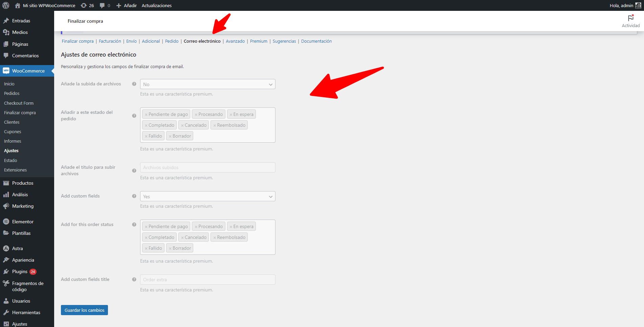Click the WooCommerce logo icon in sidebar
644x327 pixels.
[x=6, y=71]
